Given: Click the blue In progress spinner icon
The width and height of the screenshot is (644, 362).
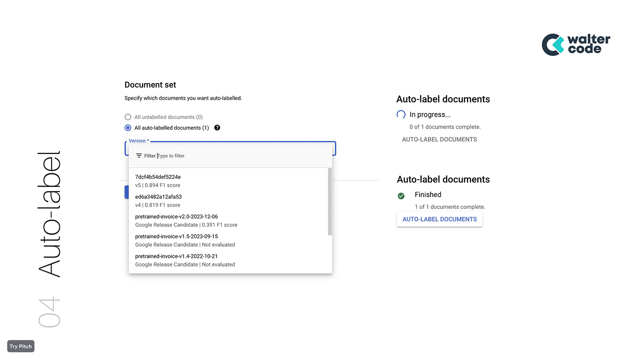Looking at the screenshot, I should [x=400, y=114].
